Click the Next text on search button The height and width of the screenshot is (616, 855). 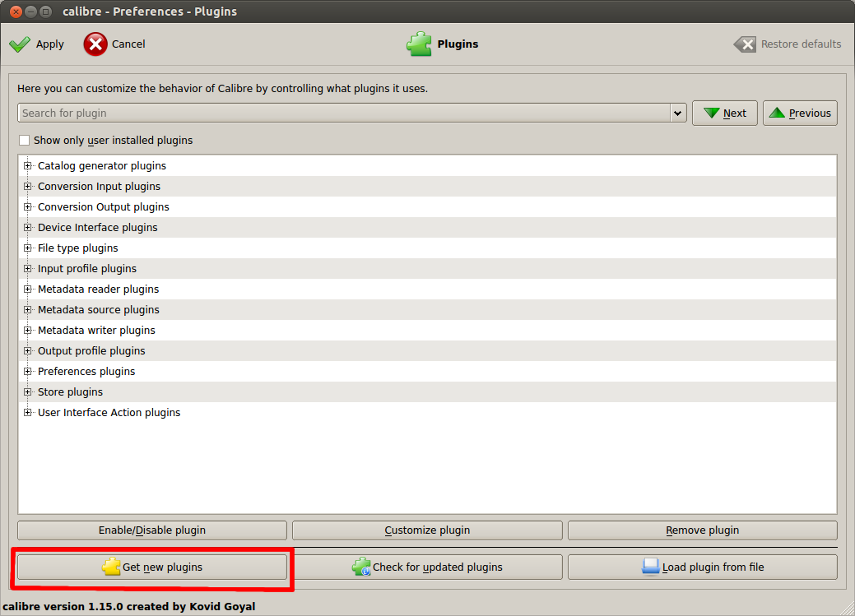735,113
